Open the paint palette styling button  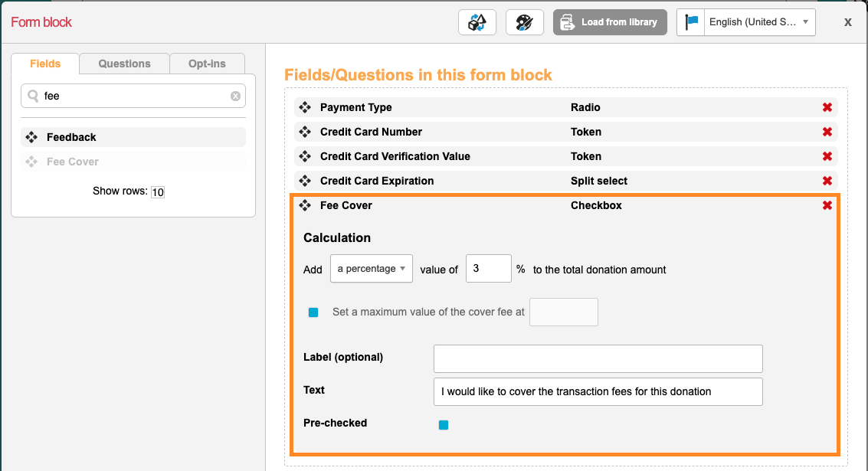click(x=525, y=22)
